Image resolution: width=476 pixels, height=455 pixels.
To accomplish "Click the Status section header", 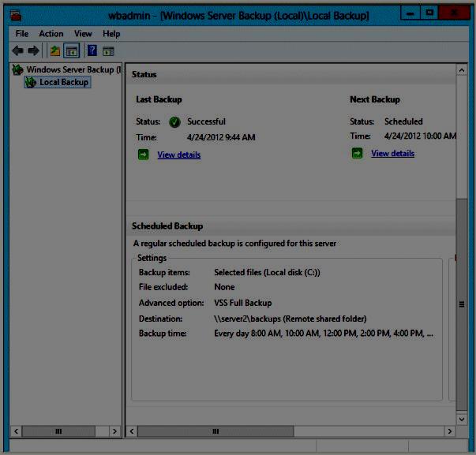I will [144, 75].
